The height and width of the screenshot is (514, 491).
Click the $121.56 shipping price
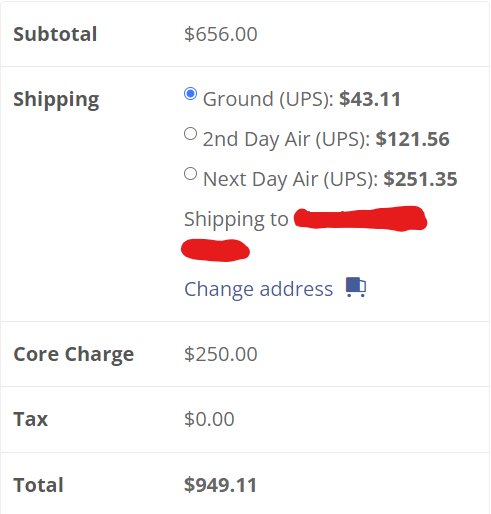(x=413, y=139)
